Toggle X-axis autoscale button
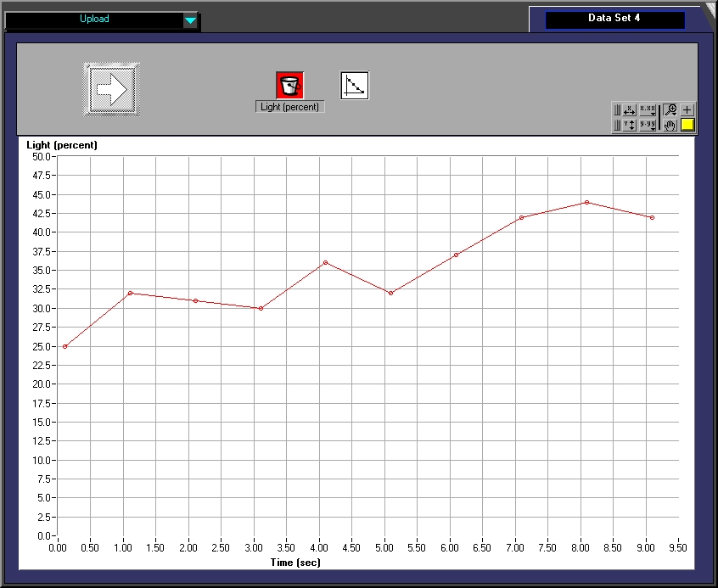 [629, 109]
